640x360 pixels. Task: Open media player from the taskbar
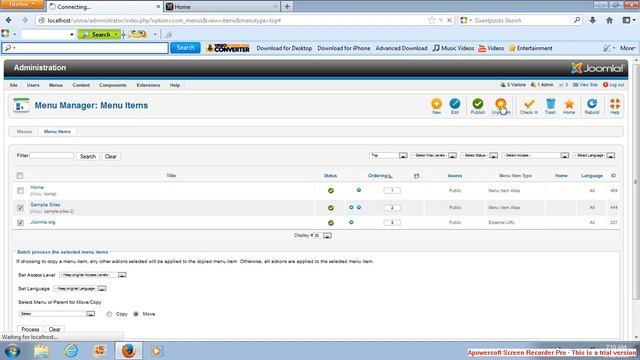coord(157,351)
